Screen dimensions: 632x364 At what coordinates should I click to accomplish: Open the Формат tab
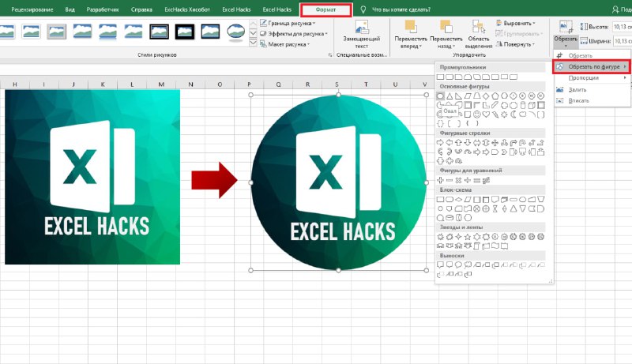pos(325,9)
